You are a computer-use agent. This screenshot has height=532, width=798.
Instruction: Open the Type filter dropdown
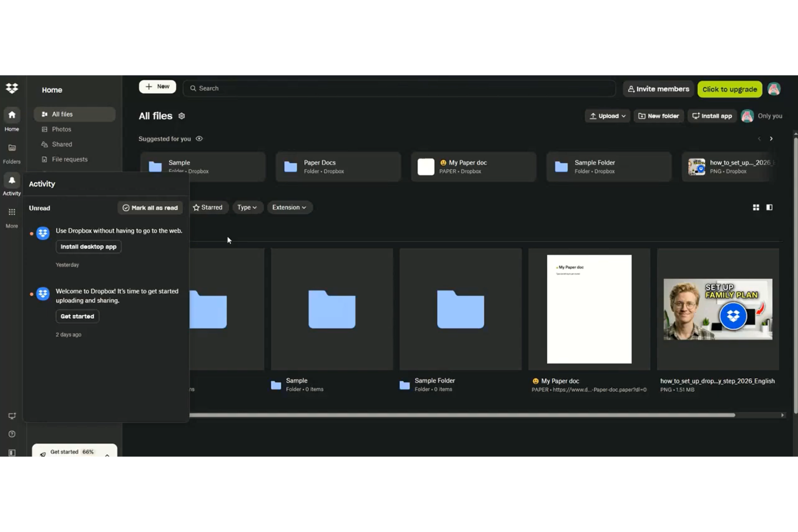click(x=247, y=208)
